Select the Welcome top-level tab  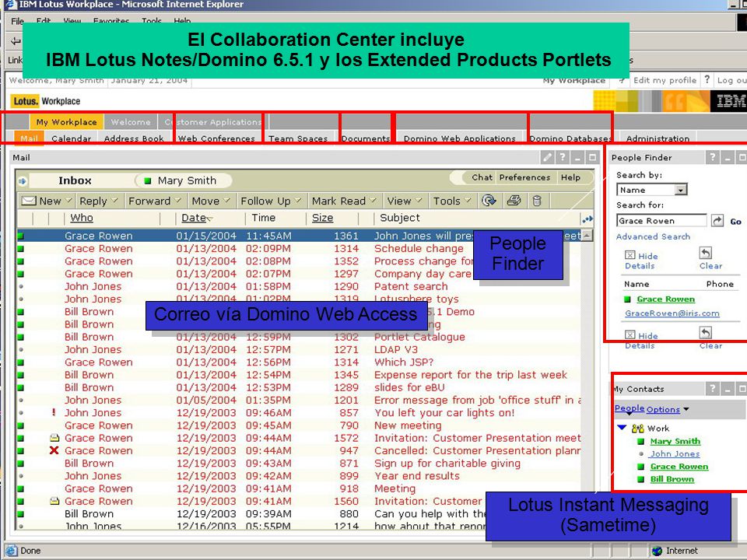pyautogui.click(x=131, y=122)
